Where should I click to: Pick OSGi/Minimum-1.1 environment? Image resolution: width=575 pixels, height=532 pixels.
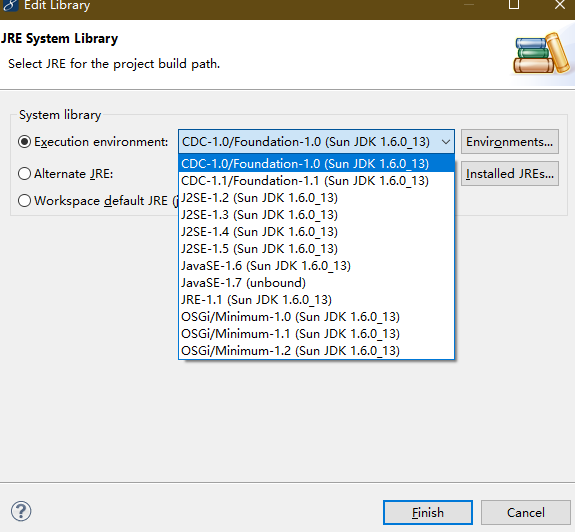316,334
